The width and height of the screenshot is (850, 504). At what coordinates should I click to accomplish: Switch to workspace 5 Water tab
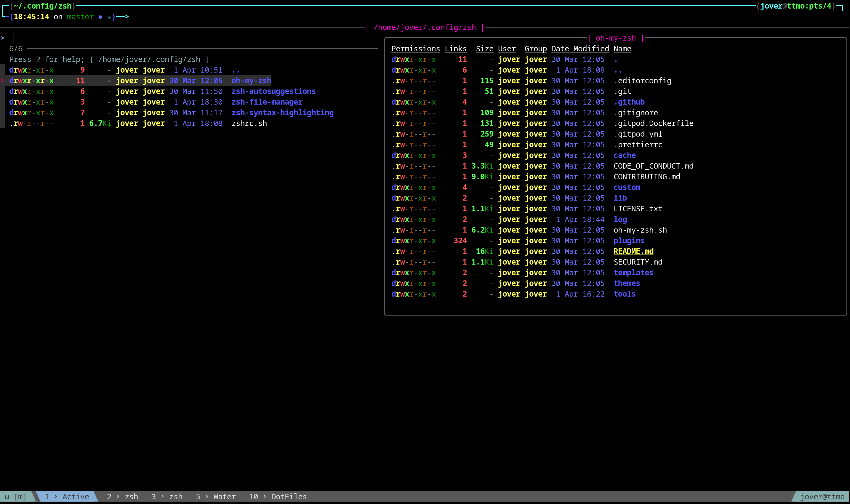tap(216, 497)
